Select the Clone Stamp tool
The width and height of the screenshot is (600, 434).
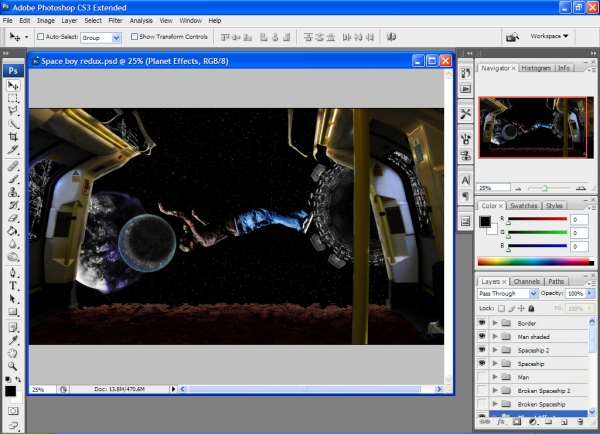pos(13,192)
